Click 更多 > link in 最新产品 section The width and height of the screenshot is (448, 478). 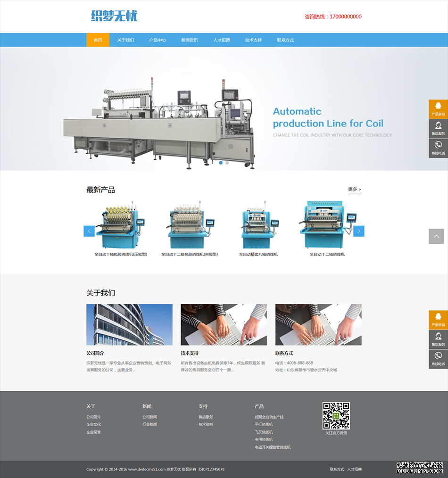[x=355, y=190]
